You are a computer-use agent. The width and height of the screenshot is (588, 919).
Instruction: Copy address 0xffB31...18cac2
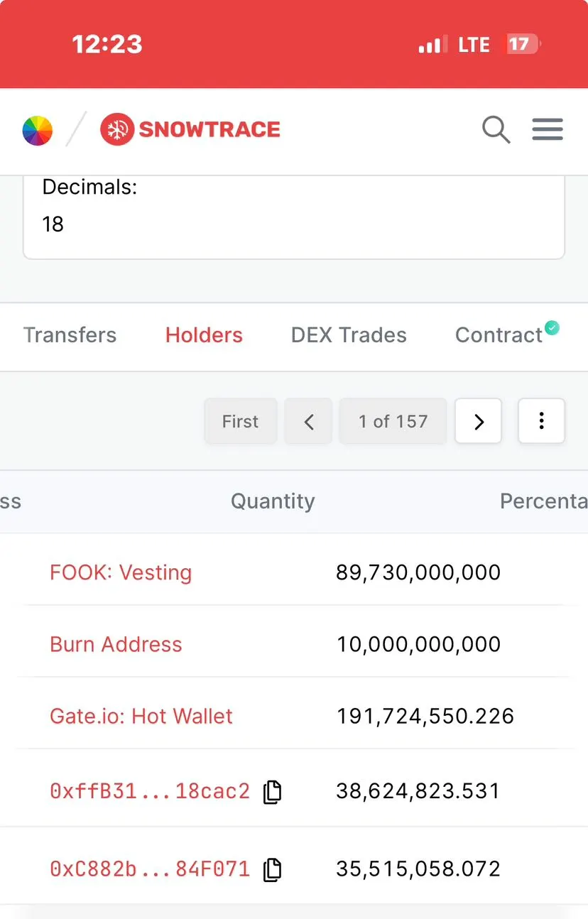tap(273, 792)
